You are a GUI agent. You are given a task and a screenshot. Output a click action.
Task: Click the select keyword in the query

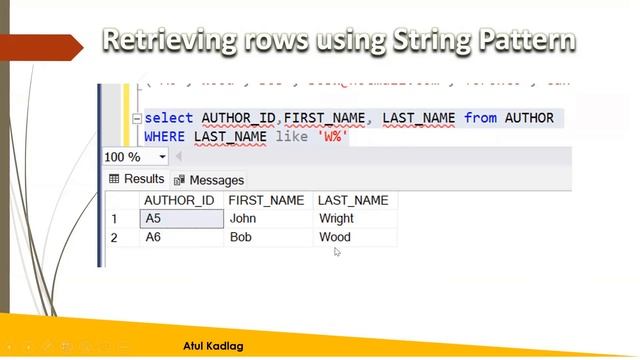point(169,118)
